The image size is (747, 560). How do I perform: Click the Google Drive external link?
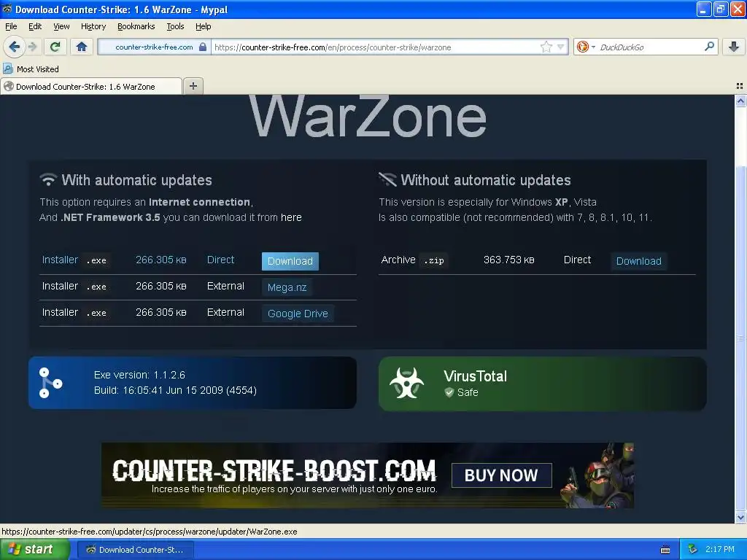298,314
